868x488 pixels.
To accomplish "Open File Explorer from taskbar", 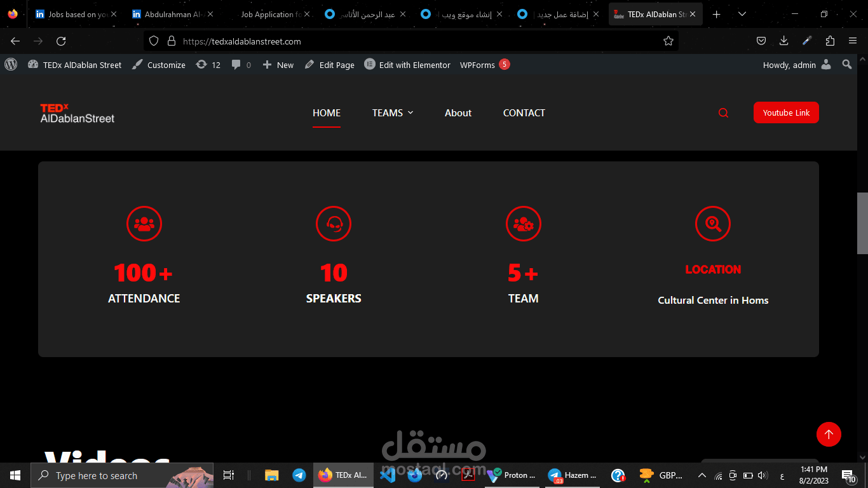I will tap(272, 475).
